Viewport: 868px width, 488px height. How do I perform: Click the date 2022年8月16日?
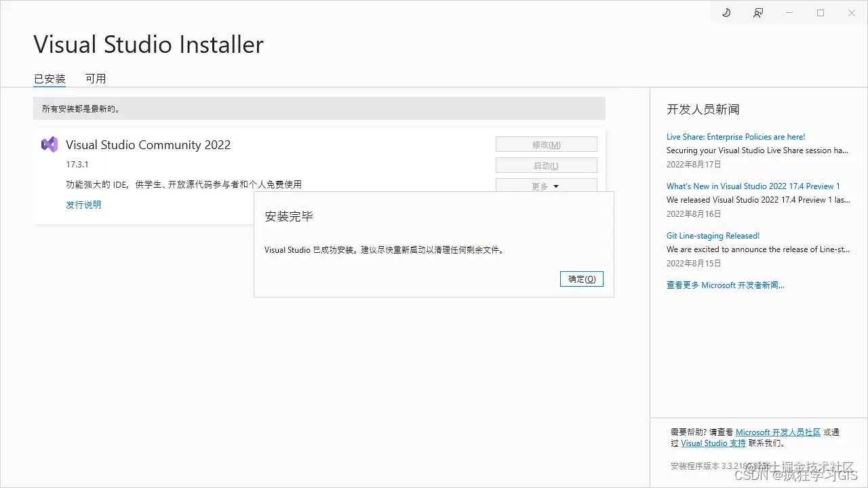(694, 214)
